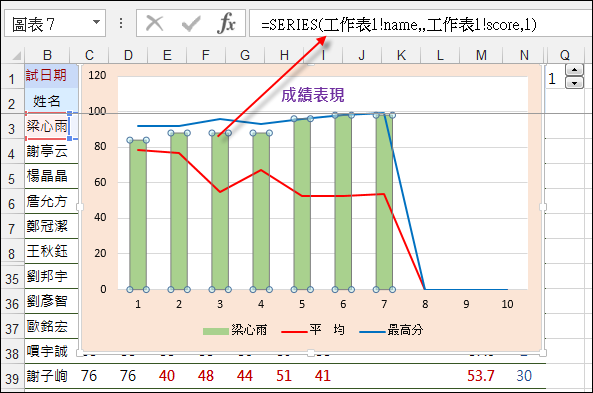
Task: Select column F header
Action: pos(206,56)
